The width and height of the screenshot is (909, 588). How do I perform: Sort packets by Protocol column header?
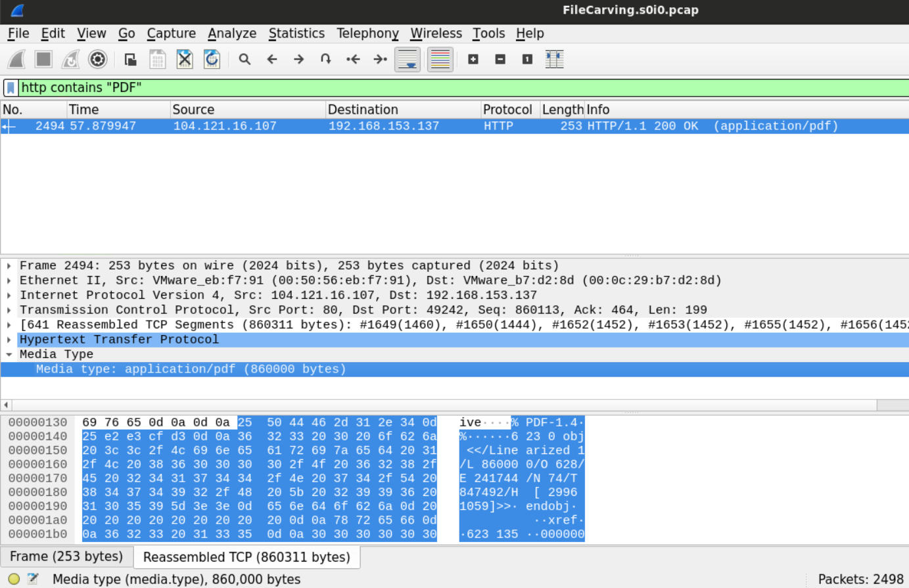click(x=507, y=110)
